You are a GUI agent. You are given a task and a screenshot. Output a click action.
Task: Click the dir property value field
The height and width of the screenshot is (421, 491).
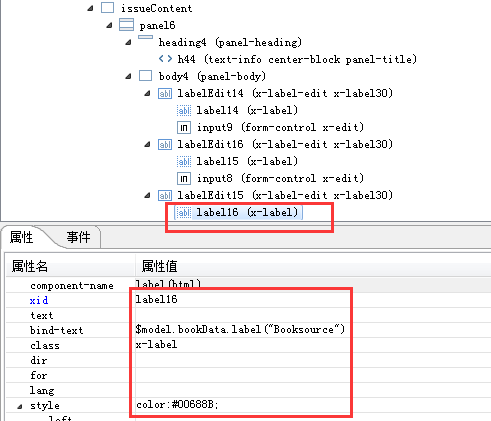click(313, 360)
